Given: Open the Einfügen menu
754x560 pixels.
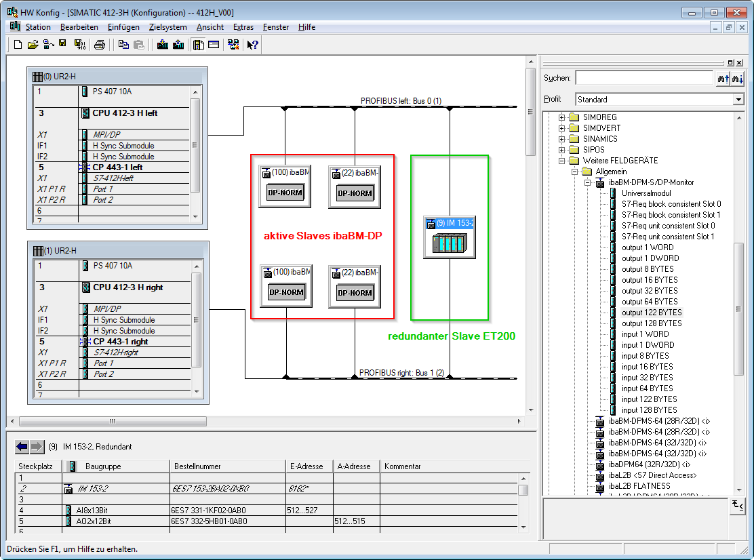Looking at the screenshot, I should 123,27.
